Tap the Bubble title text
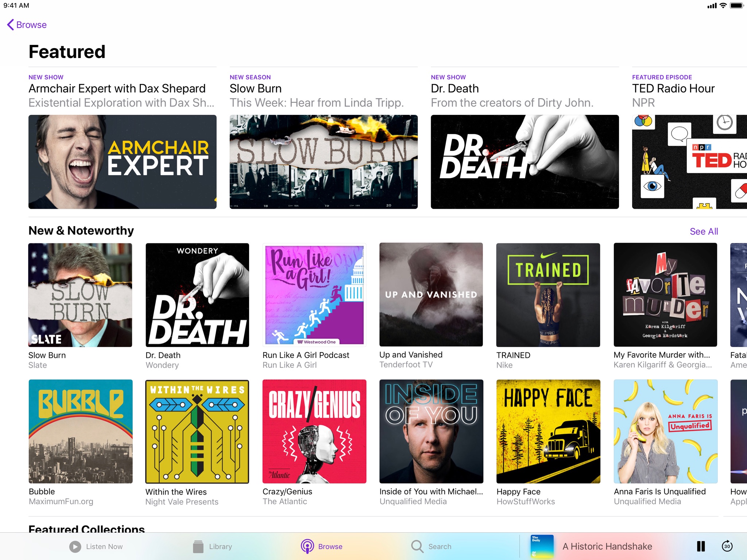This screenshot has height=560, width=747. coord(42,491)
